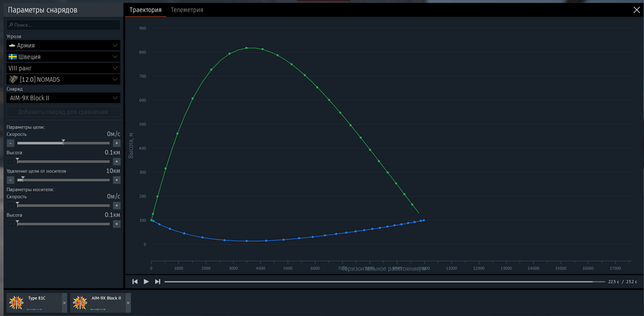The height and width of the screenshot is (316, 644).
Task: Select the AIM-9X Block II missile thumbnail
Action: 80,303
